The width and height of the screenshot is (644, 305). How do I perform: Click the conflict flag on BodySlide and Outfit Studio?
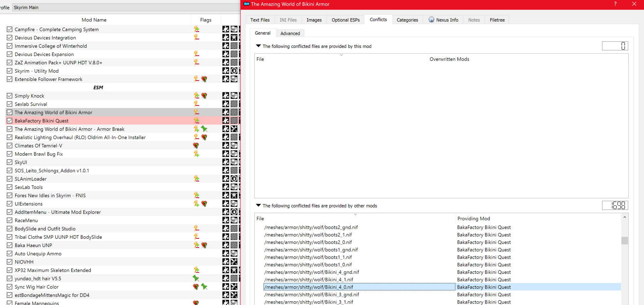(197, 228)
